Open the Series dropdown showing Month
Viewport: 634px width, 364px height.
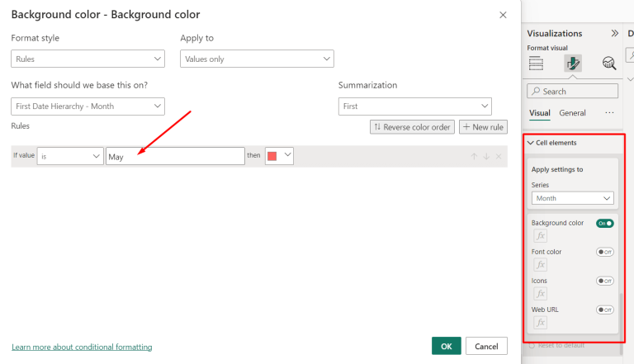coord(573,198)
